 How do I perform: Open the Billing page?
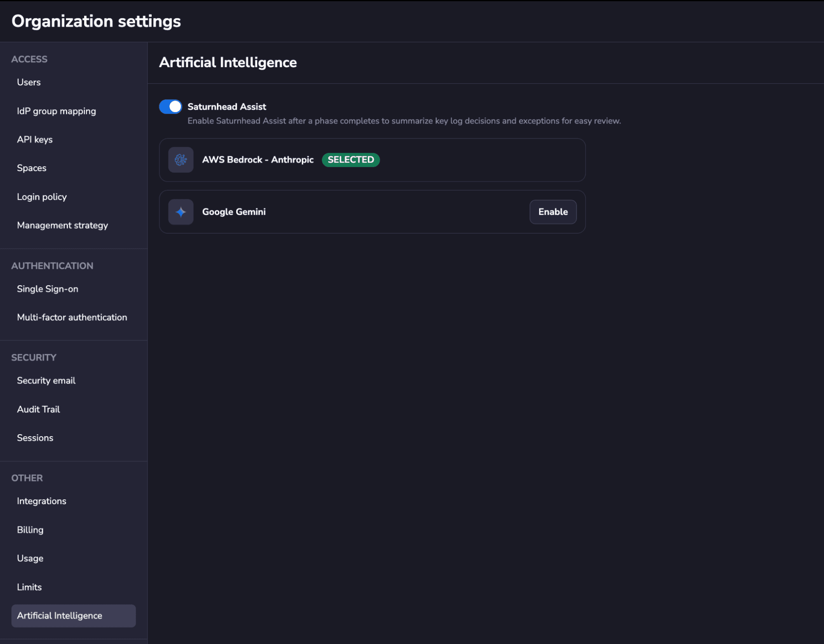click(30, 530)
